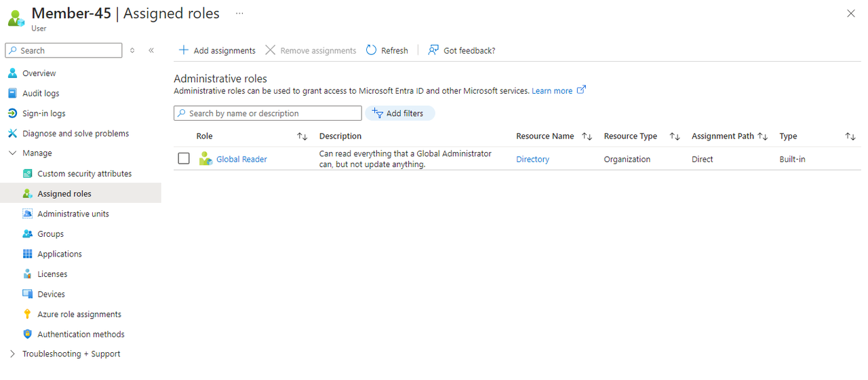This screenshot has width=868, height=380.
Task: Click the Organization resource type cell
Action: (x=627, y=159)
